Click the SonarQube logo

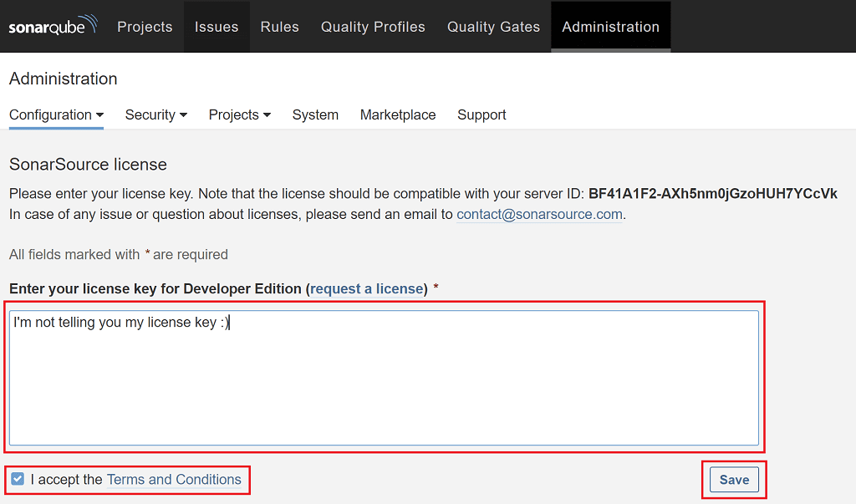tap(52, 24)
